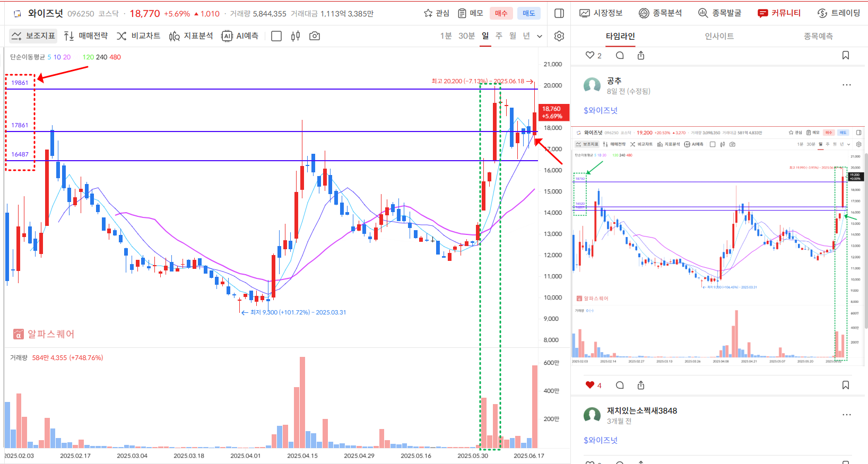Click the 공추 username
The width and height of the screenshot is (868, 464).
coord(614,81)
